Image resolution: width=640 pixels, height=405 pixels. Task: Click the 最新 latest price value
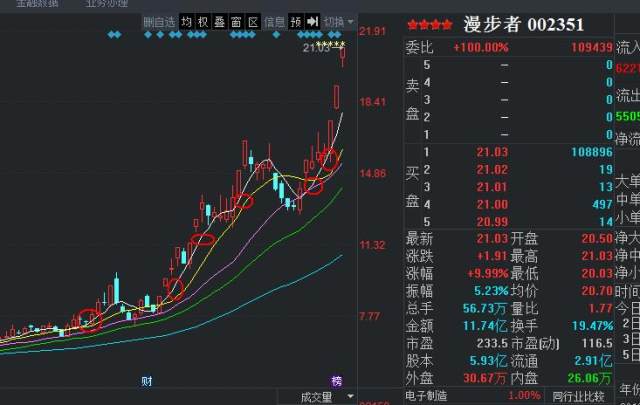(492, 238)
